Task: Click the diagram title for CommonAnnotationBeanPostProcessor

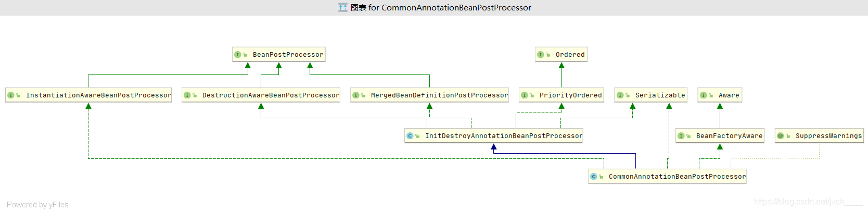Action: [441, 7]
